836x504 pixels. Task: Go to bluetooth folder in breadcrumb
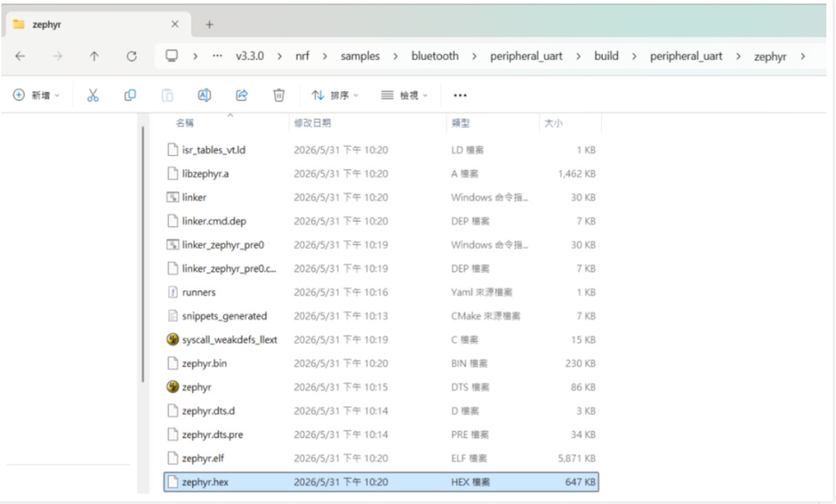[x=435, y=56]
